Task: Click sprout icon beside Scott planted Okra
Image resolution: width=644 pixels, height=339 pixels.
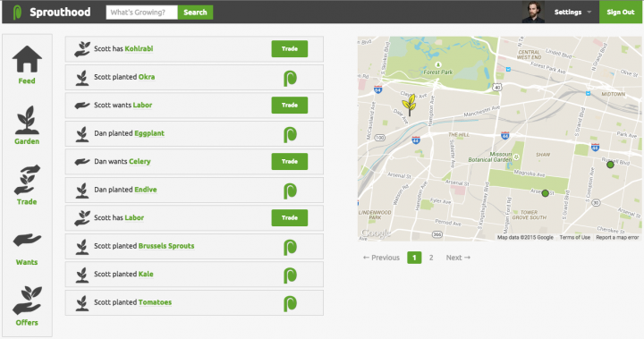Action: tap(290, 78)
